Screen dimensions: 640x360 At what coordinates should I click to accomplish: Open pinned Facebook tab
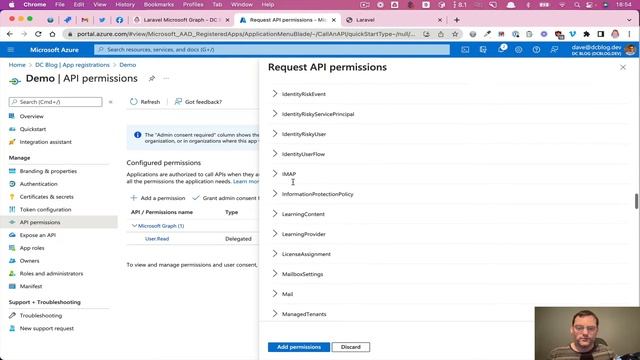pos(119,20)
